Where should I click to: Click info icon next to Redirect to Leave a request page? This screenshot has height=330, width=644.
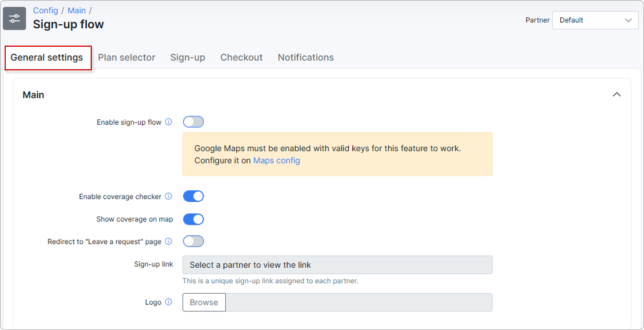pyautogui.click(x=169, y=242)
